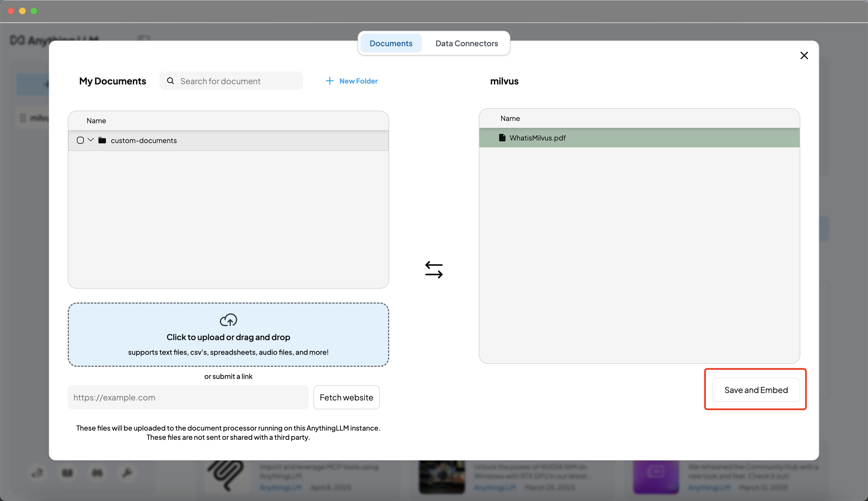Click the wrench icon in the bottom-left sidebar
The width and height of the screenshot is (868, 501).
click(127, 473)
